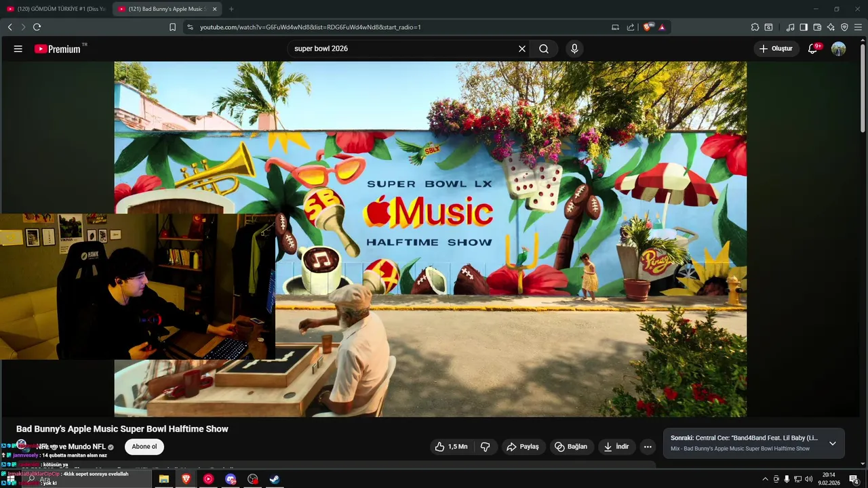Show hidden system tray icons

766,479
